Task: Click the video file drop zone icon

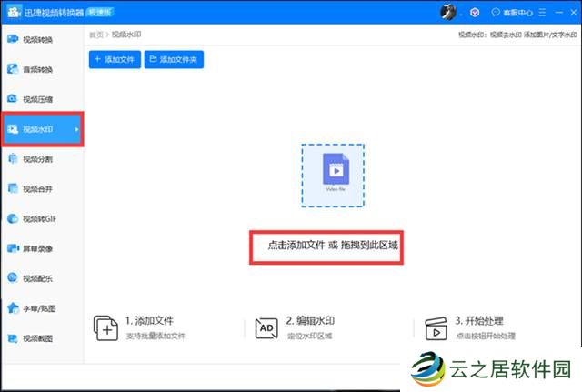Action: click(333, 175)
